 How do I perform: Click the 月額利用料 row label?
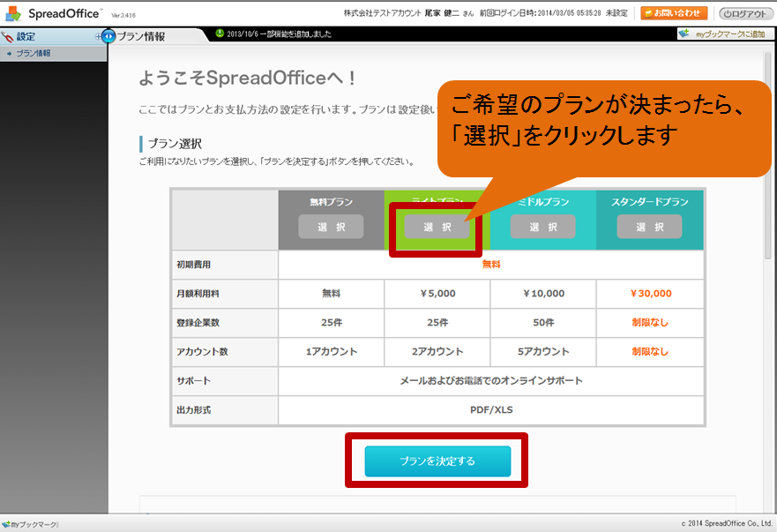click(198, 294)
